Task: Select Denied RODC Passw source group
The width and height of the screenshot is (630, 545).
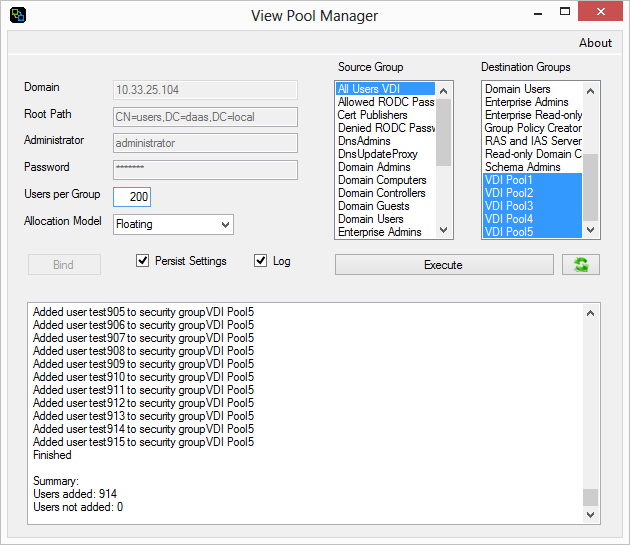Action: point(385,128)
